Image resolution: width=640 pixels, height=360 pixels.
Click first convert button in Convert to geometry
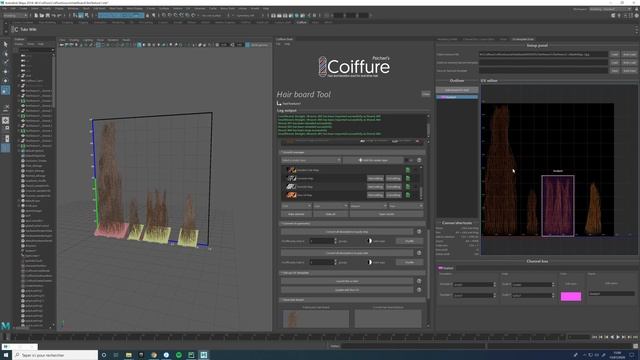[347, 231]
